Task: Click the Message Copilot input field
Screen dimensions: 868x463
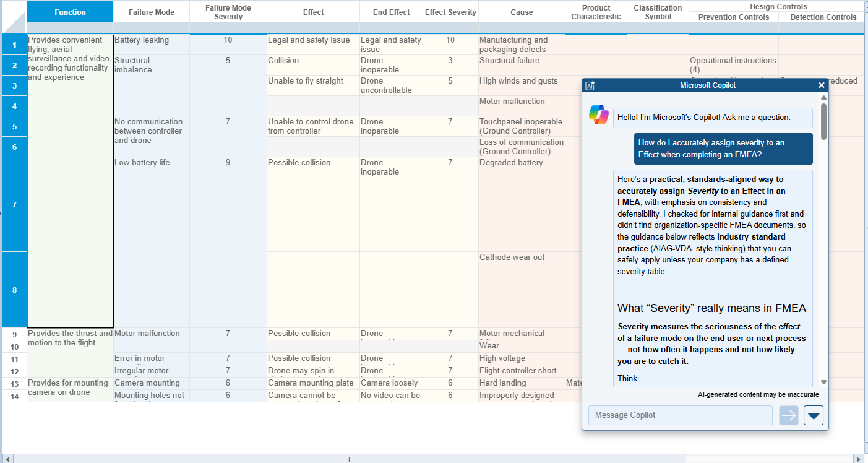Action: coord(680,415)
